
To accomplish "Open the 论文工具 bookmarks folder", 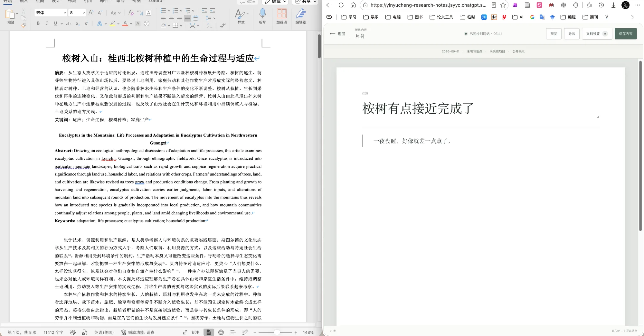I will [x=441, y=17].
